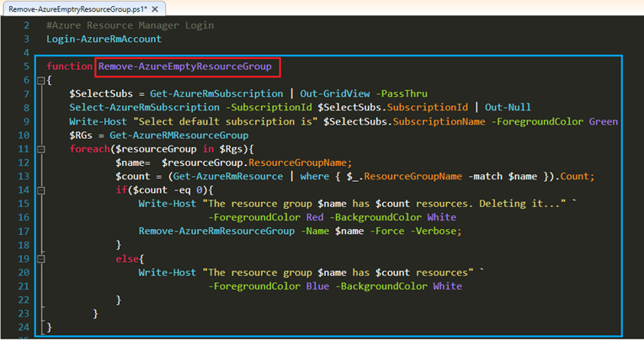Viewport: 644px width, 341px height.
Task: Click the $Rgs variable in the foreach statement
Action: point(232,149)
